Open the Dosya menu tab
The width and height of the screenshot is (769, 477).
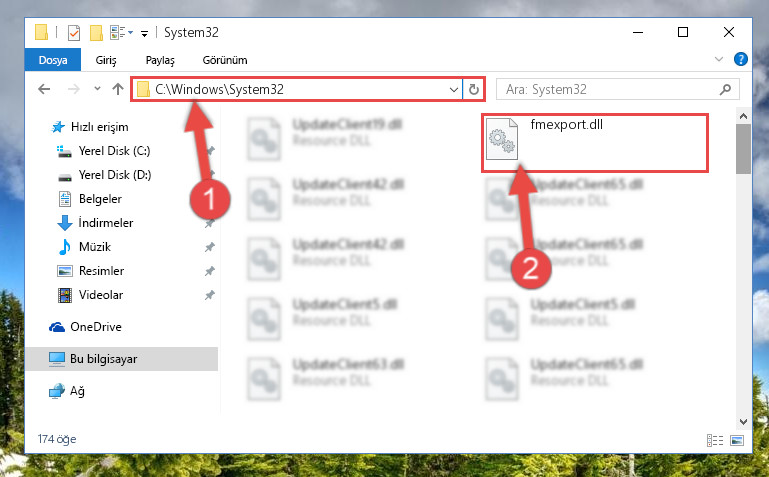[53, 60]
